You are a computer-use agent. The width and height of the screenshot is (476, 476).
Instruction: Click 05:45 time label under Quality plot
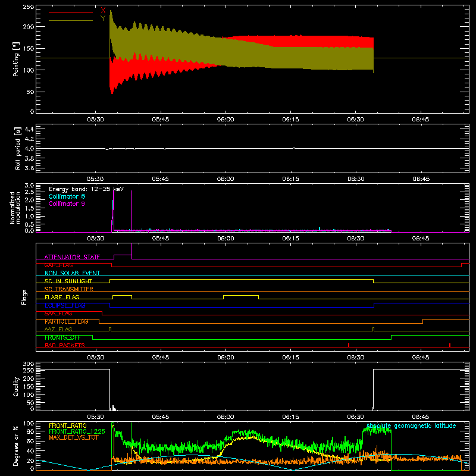point(160,417)
